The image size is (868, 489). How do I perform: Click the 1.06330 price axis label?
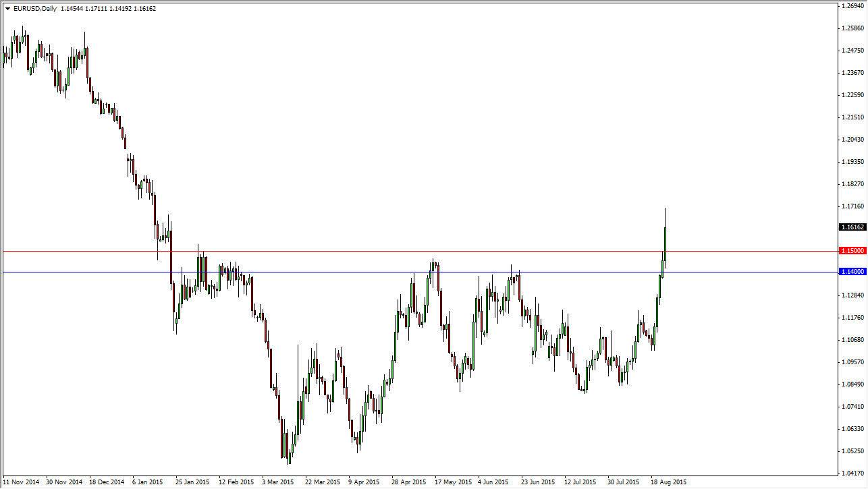pos(852,429)
